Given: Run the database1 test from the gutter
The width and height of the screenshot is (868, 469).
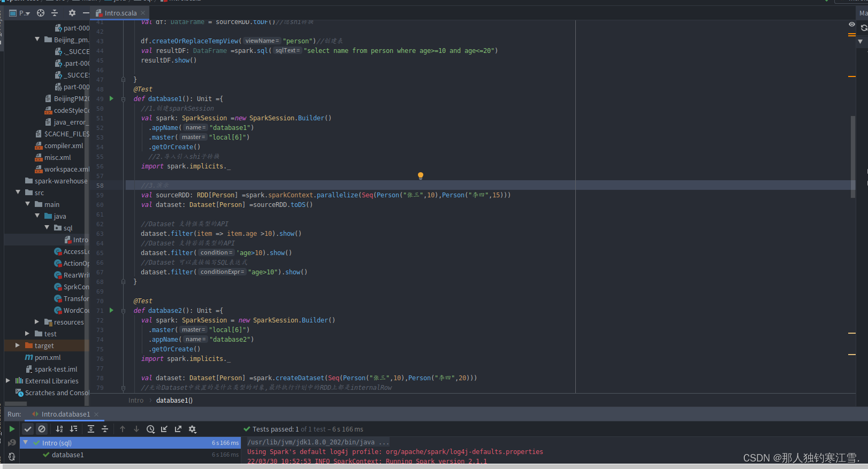Looking at the screenshot, I should (x=111, y=98).
